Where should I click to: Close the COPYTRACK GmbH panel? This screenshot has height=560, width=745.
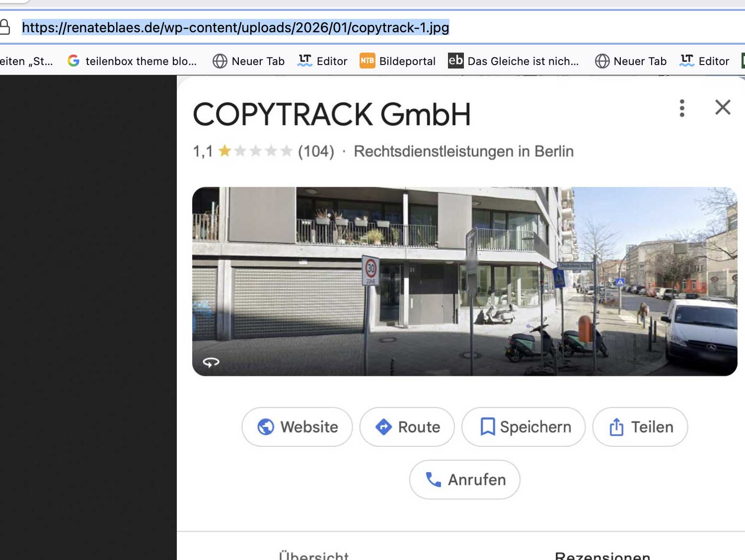pyautogui.click(x=723, y=107)
